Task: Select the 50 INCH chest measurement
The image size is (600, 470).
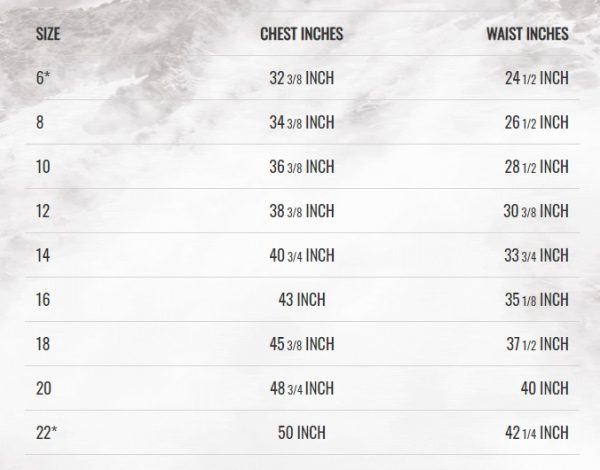Action: pyautogui.click(x=301, y=432)
